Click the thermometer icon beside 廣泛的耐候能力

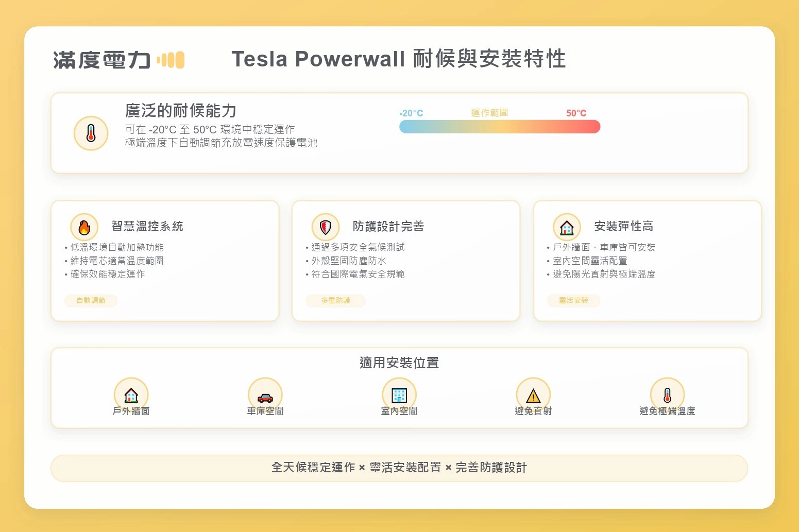point(91,133)
